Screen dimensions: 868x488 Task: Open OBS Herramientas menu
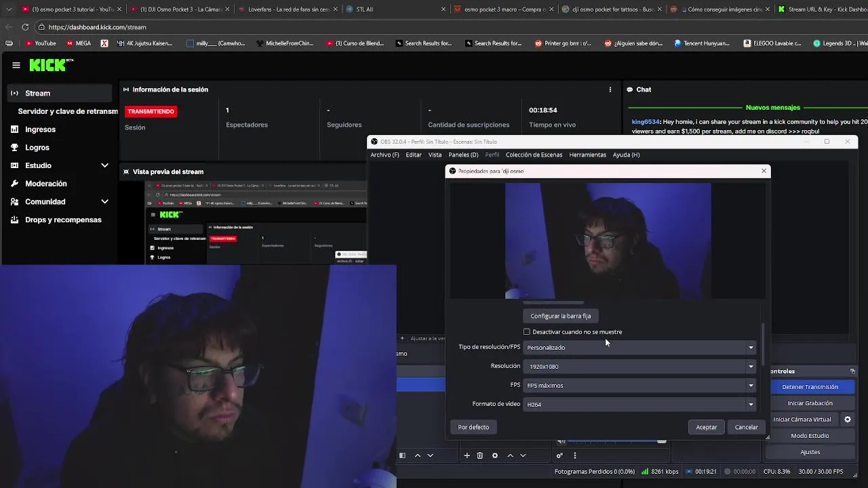[x=588, y=155]
